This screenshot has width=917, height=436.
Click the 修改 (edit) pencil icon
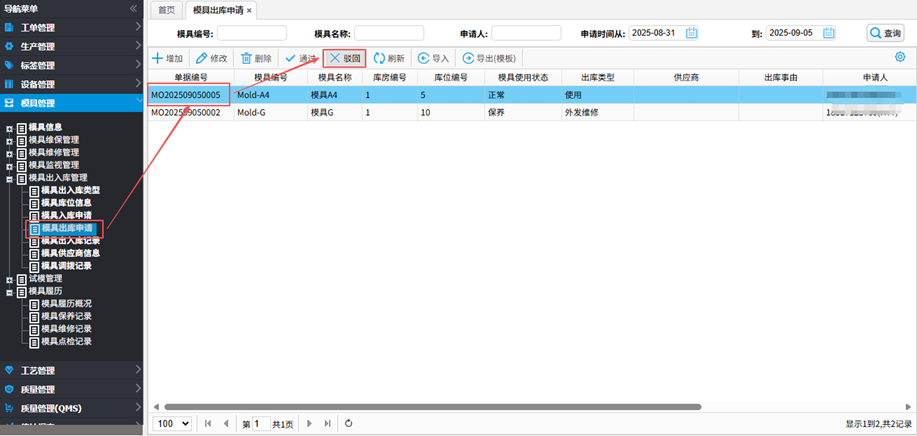pyautogui.click(x=202, y=59)
